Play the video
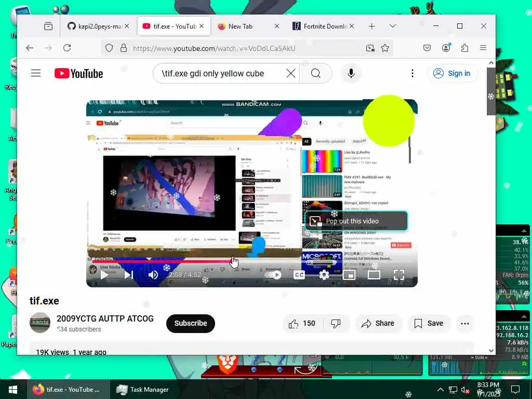Viewport: 532px width, 399px height. (x=104, y=275)
